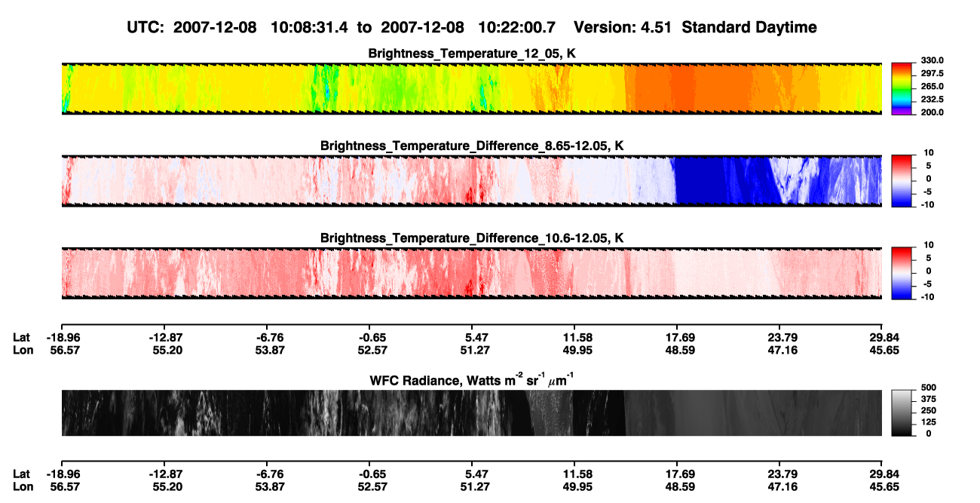Click the UTC: label in the header

[x=146, y=27]
